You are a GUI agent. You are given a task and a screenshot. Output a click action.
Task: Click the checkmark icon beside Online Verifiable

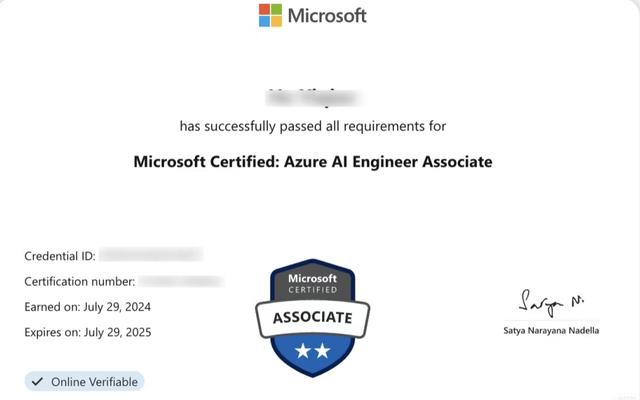click(x=38, y=381)
